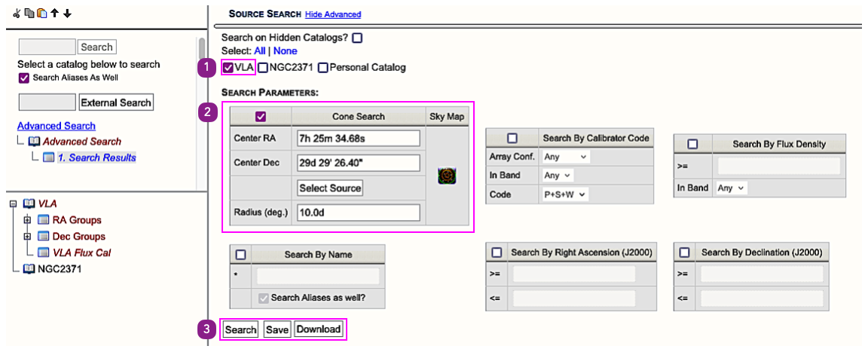
Task: Click the Paste clipboard icon
Action: [41, 14]
